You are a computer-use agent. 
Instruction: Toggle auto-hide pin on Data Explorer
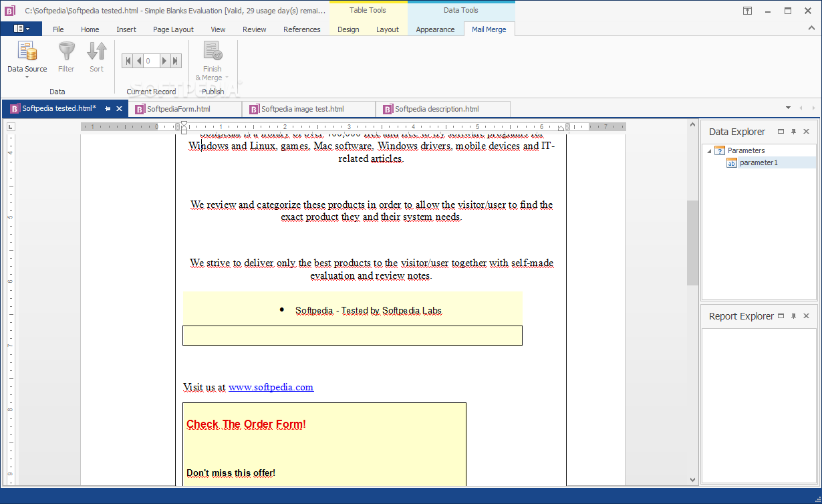[793, 132]
